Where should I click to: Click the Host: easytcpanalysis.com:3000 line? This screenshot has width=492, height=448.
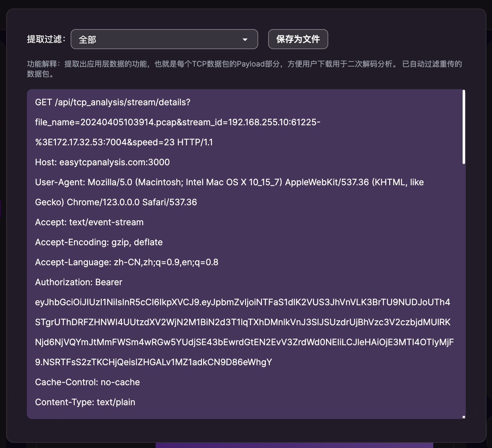pos(102,162)
